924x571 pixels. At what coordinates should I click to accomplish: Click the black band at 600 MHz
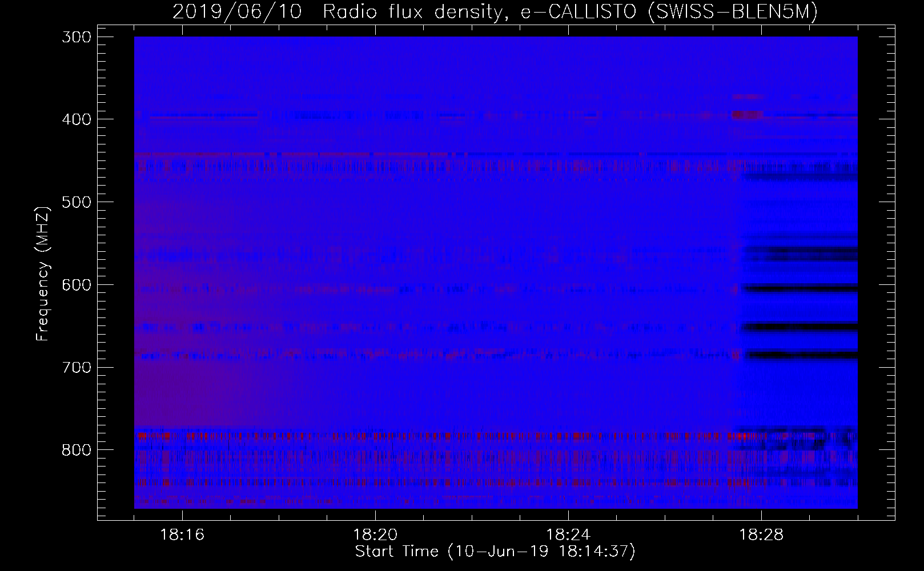[799, 288]
